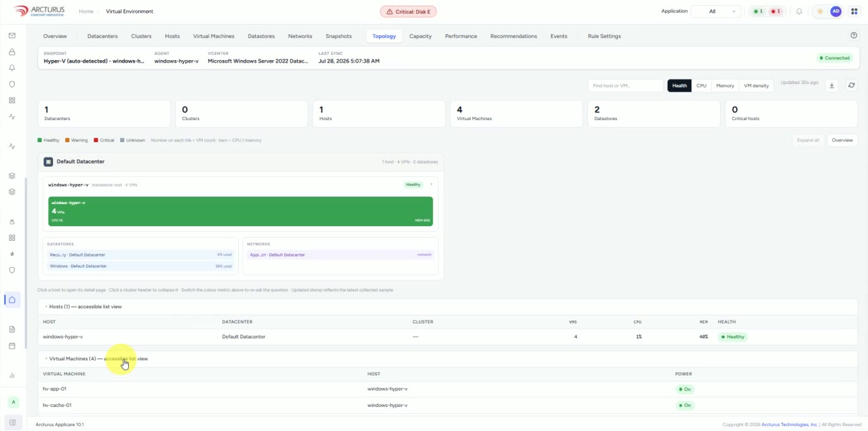Open the AD user avatar menu
Image resolution: width=868 pixels, height=431 pixels.
pos(836,11)
